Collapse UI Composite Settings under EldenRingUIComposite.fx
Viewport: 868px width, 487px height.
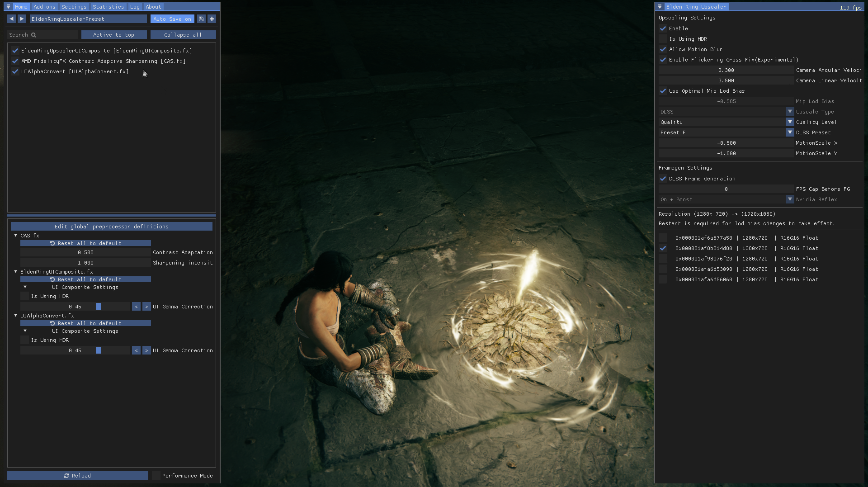pyautogui.click(x=25, y=287)
